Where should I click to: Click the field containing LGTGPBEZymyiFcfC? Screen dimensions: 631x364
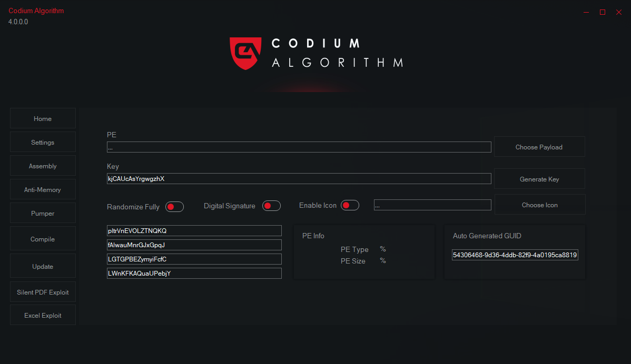click(194, 259)
